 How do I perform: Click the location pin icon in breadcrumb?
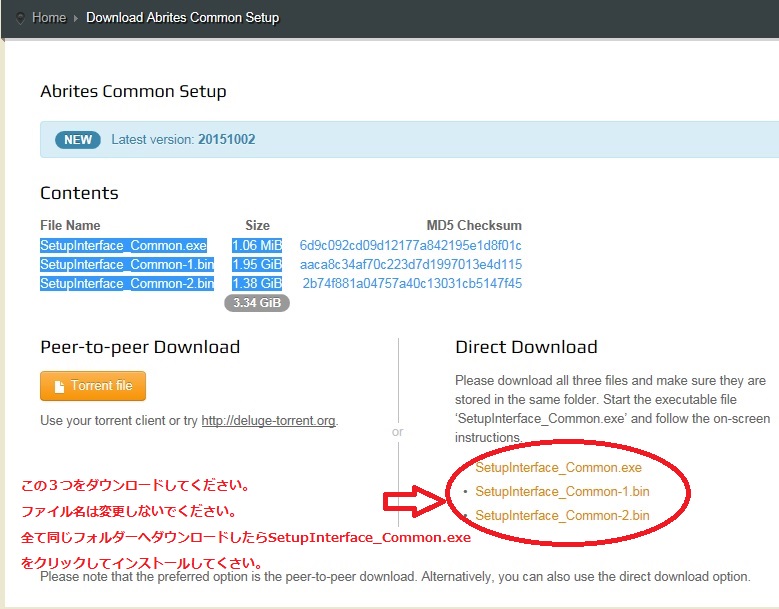pyautogui.click(x=20, y=18)
